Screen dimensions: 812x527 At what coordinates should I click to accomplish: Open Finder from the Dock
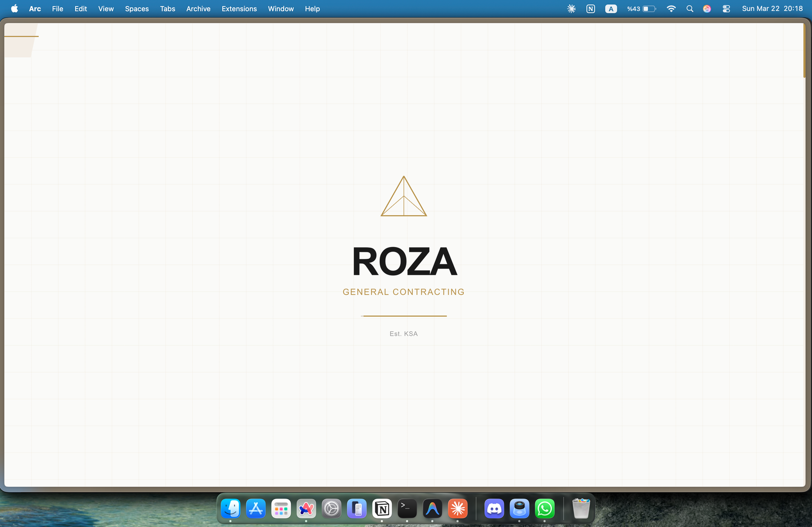coord(231,509)
